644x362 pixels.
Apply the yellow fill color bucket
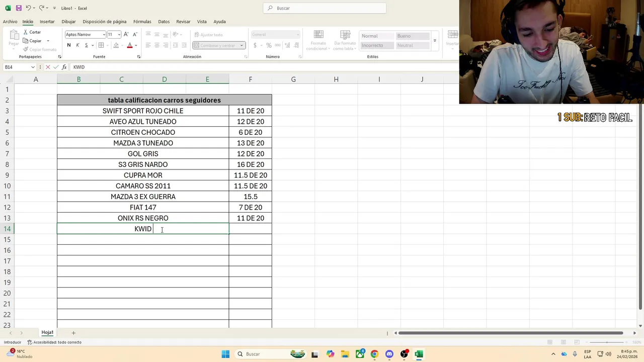coord(116,45)
